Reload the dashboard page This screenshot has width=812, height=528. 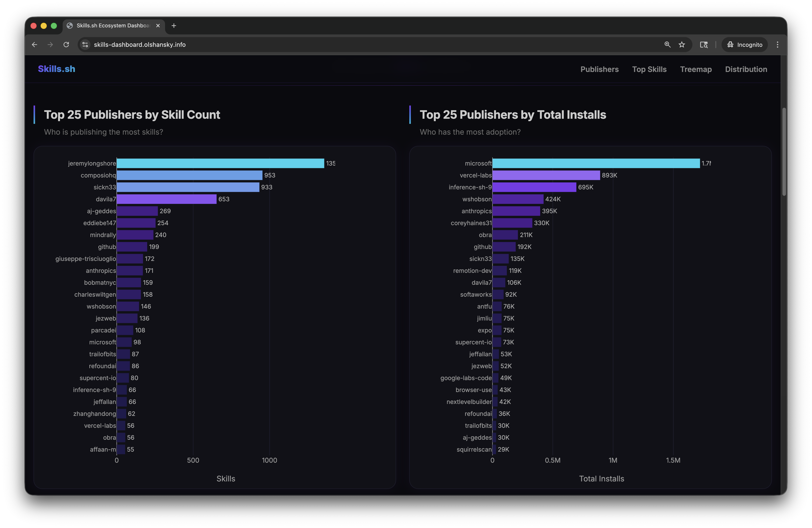click(67, 44)
